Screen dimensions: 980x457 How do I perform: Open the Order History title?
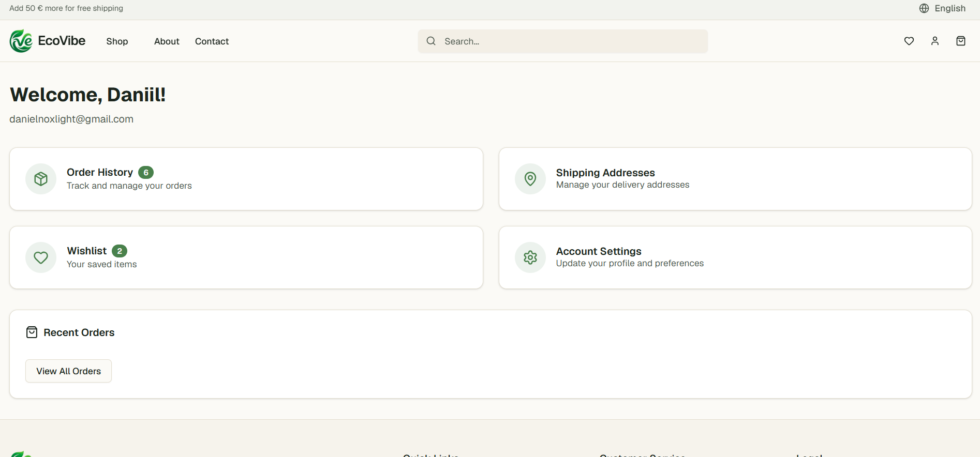pos(100,172)
